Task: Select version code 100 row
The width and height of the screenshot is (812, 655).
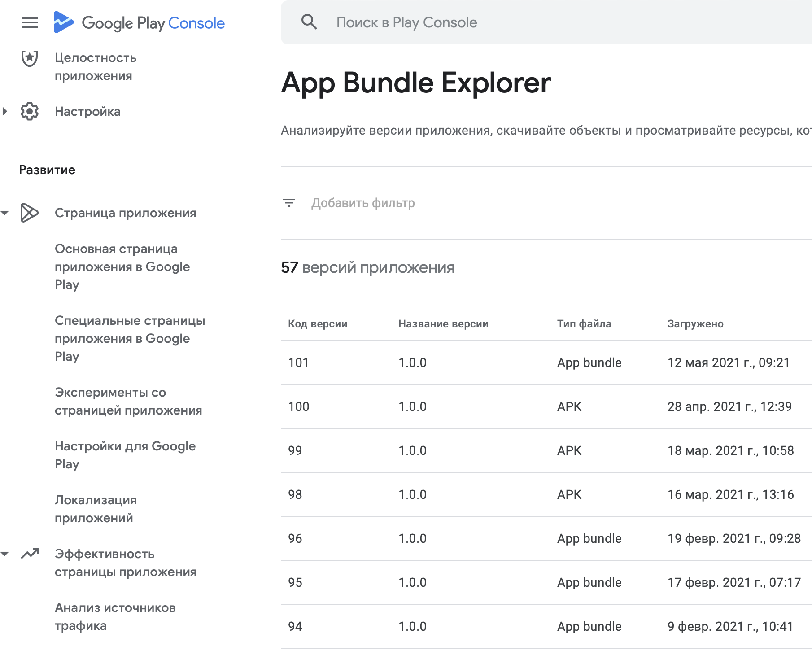Action: click(x=546, y=406)
